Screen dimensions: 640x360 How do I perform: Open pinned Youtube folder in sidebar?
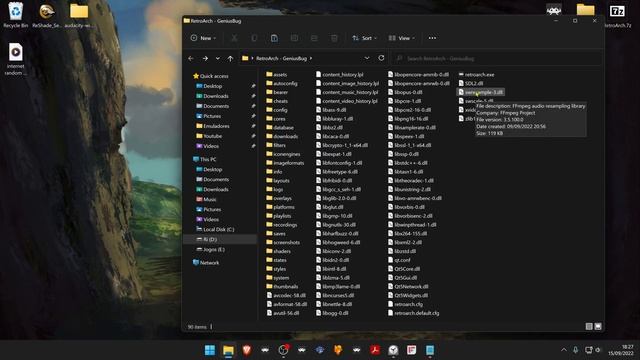pos(212,136)
